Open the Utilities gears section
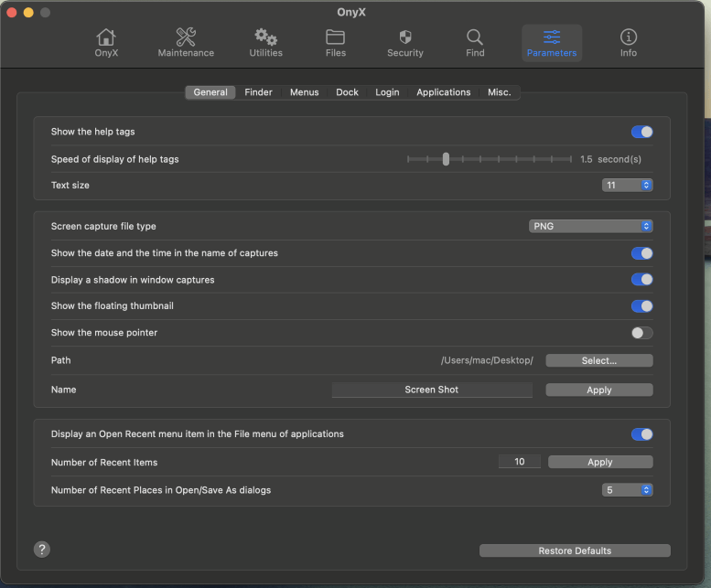This screenshot has width=711, height=588. 265,43
